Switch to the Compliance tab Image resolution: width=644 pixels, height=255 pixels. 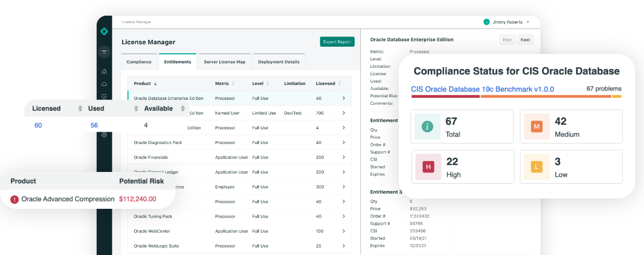(139, 61)
